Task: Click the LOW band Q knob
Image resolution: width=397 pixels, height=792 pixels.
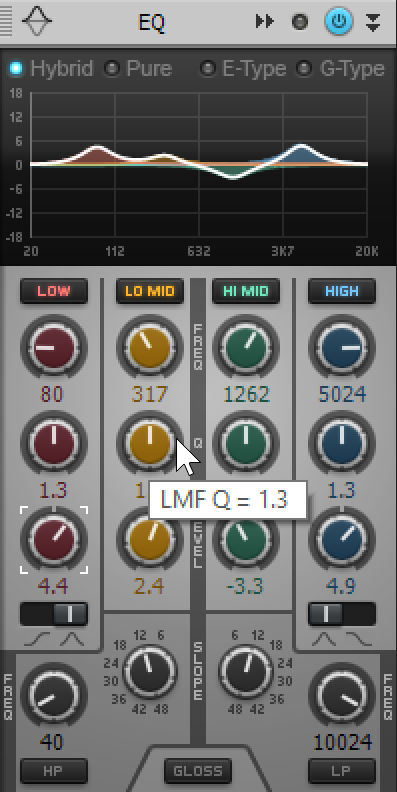Action: 54,443
